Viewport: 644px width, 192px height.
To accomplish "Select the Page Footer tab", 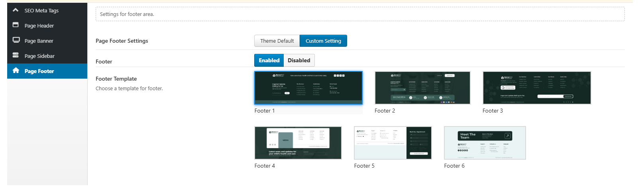I will click(x=39, y=71).
